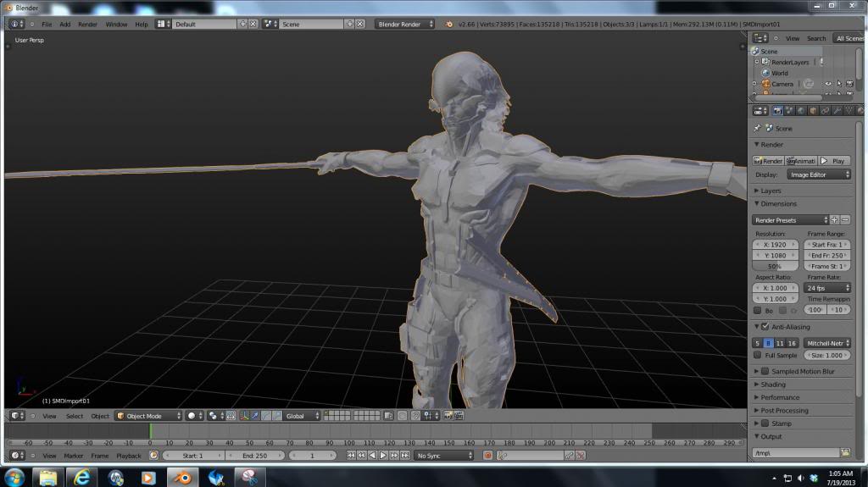Enable the Stamp checkbox
Viewport: 868px width, 487px height.
[765, 423]
